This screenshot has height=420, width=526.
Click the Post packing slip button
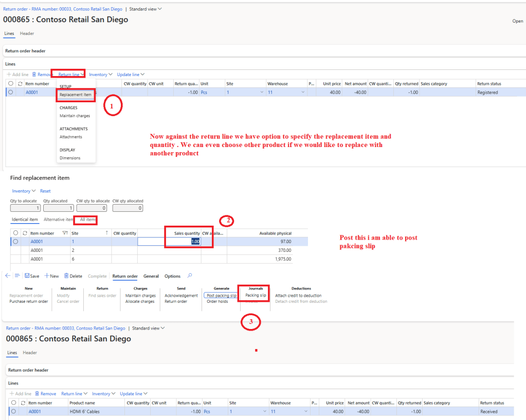[x=221, y=296]
